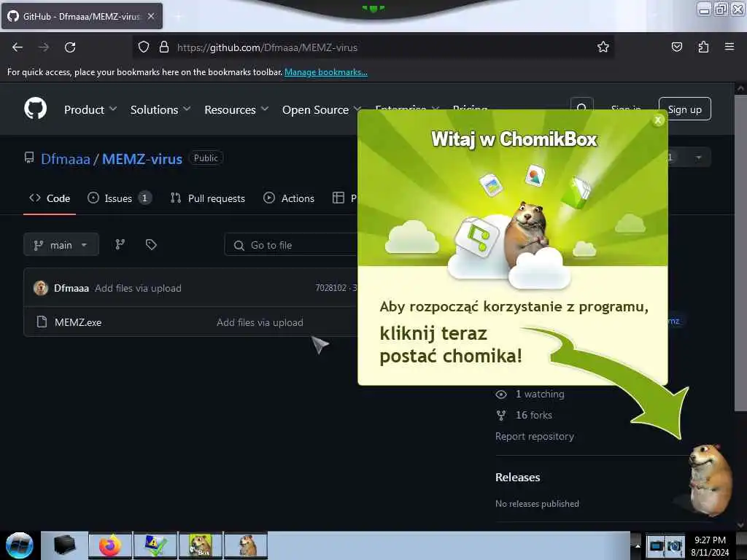Show hidden tray icons arrow

click(638, 545)
